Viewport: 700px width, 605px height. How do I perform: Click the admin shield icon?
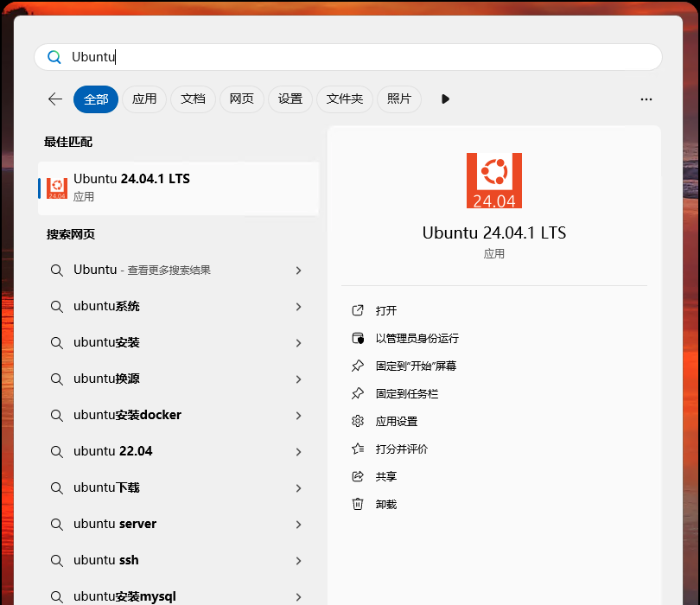coord(358,338)
